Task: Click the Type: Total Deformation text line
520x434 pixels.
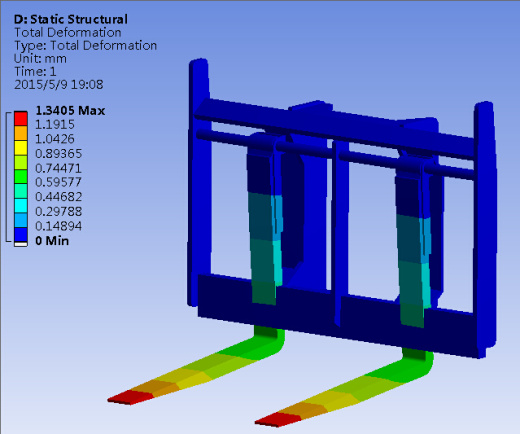Action: [85, 46]
